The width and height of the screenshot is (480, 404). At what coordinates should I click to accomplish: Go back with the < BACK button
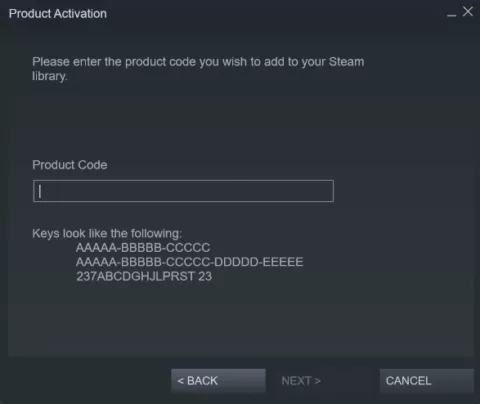coord(218,380)
